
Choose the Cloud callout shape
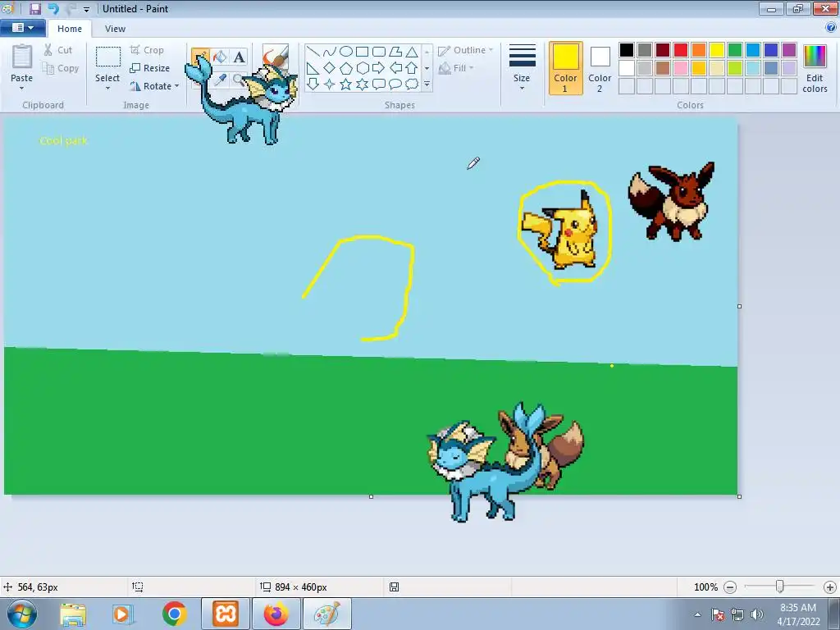point(412,84)
